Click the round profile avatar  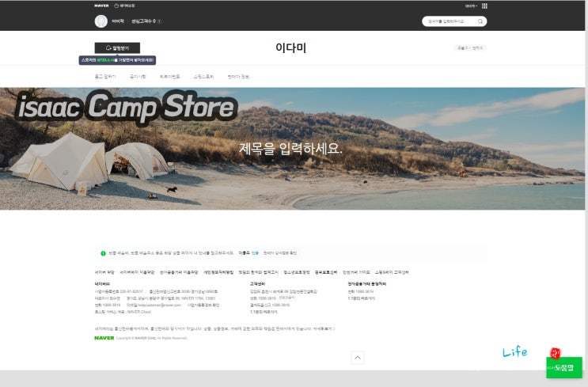[x=101, y=21]
